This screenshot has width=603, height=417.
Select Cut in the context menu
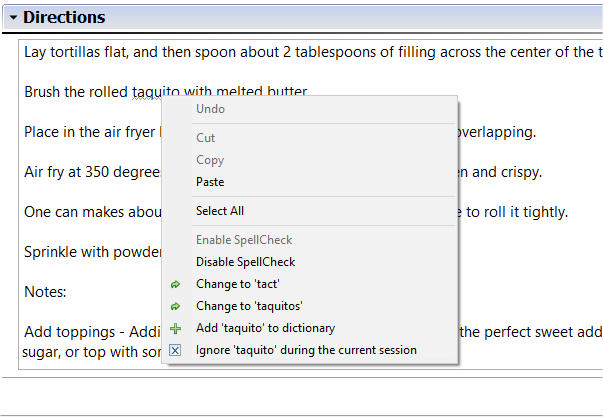pos(205,138)
